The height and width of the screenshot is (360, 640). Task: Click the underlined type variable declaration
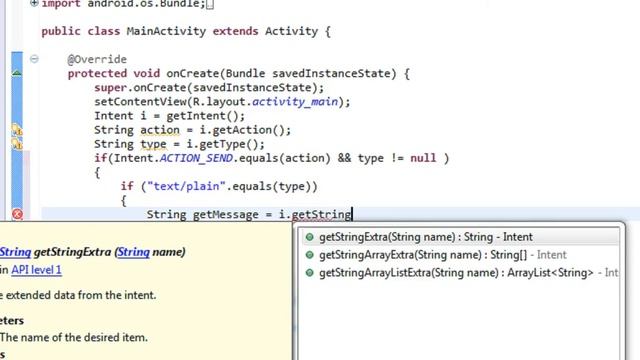(153, 144)
